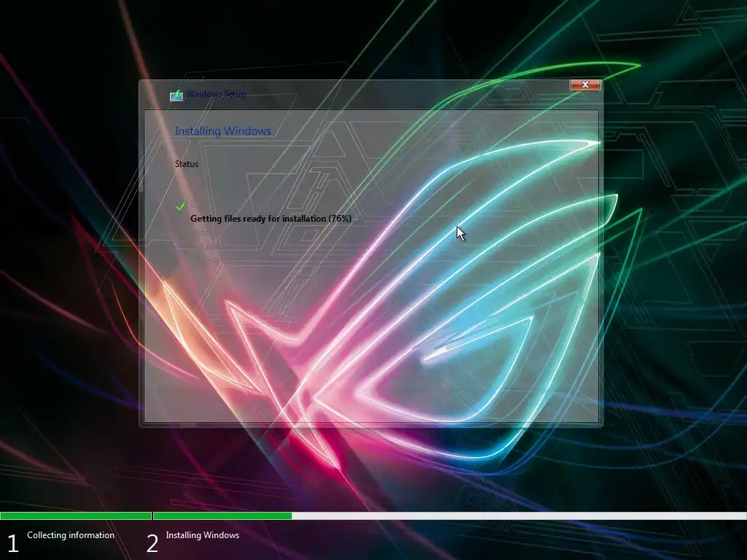747x560 pixels.
Task: Click the bottom 'Installing Windows' step 2 label
Action: pyautogui.click(x=203, y=534)
